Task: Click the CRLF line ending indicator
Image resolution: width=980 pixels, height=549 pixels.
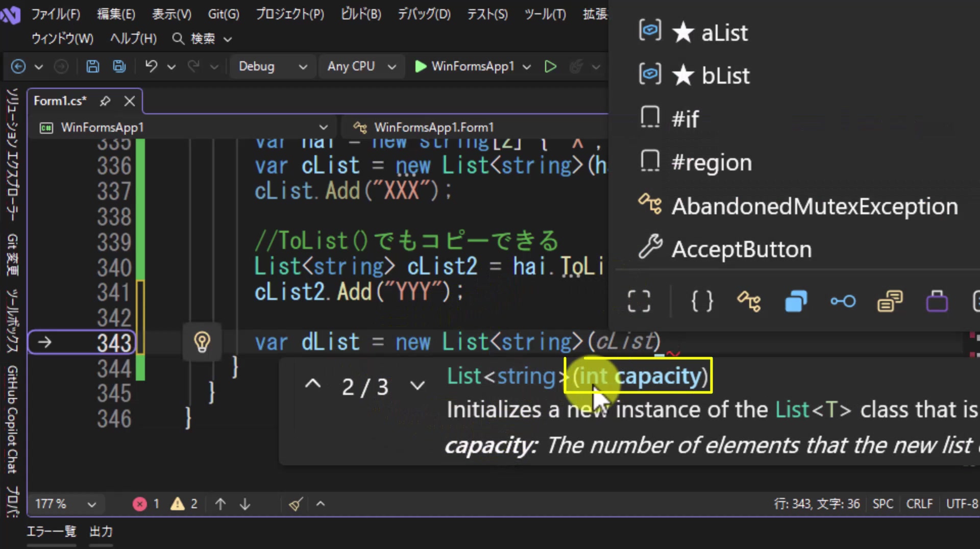Action: [x=919, y=504]
